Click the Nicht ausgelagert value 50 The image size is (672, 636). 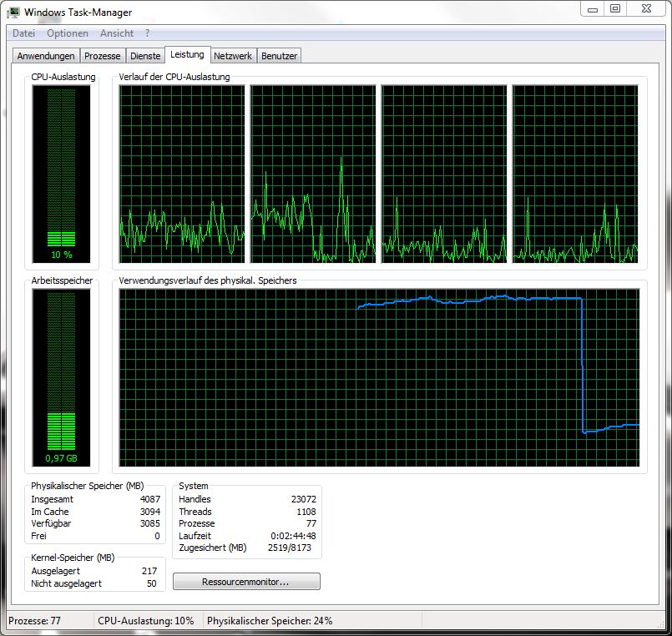(152, 583)
